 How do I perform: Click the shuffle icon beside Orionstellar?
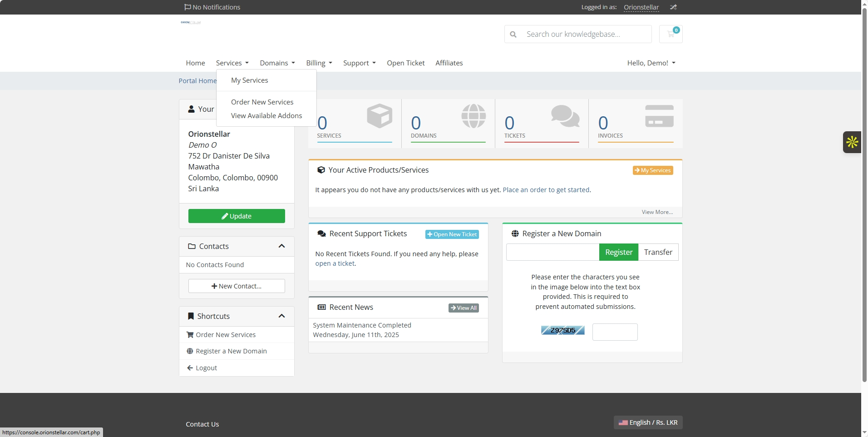(x=673, y=7)
